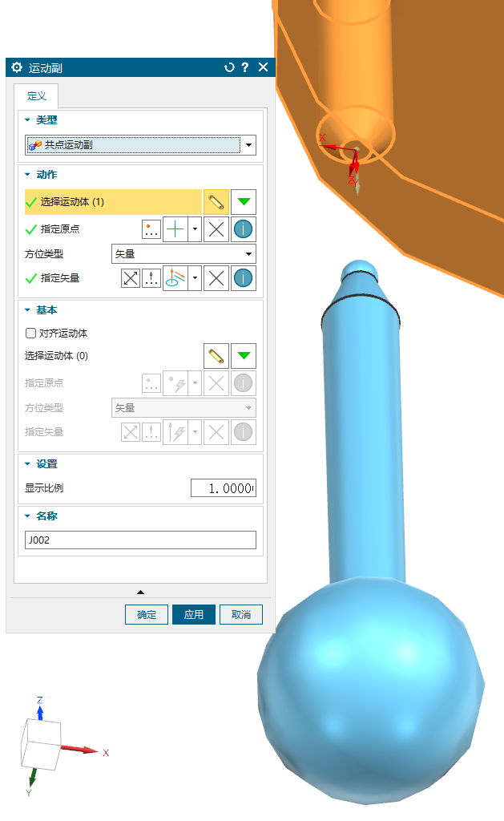Click the reverse direction icon beside 指定矢量
The width and height of the screenshot is (504, 821).
click(131, 278)
